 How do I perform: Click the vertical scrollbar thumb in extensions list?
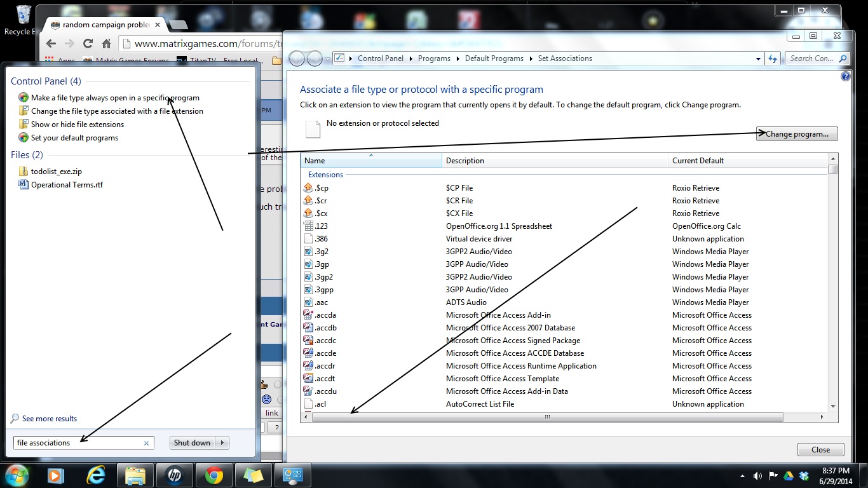point(833,170)
